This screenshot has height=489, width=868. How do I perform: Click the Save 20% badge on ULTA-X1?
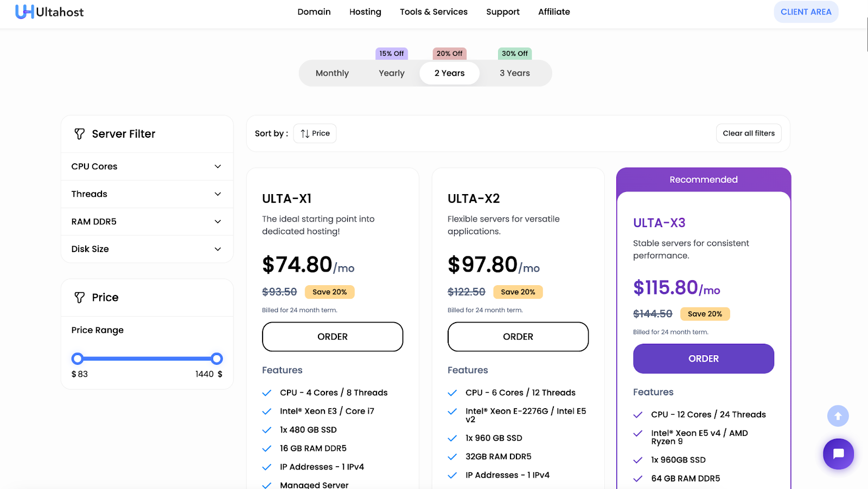330,292
